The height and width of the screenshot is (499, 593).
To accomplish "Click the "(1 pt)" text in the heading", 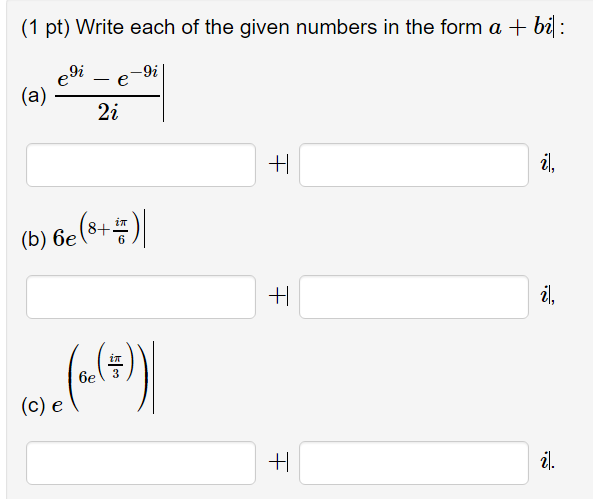I will click(x=46, y=28).
